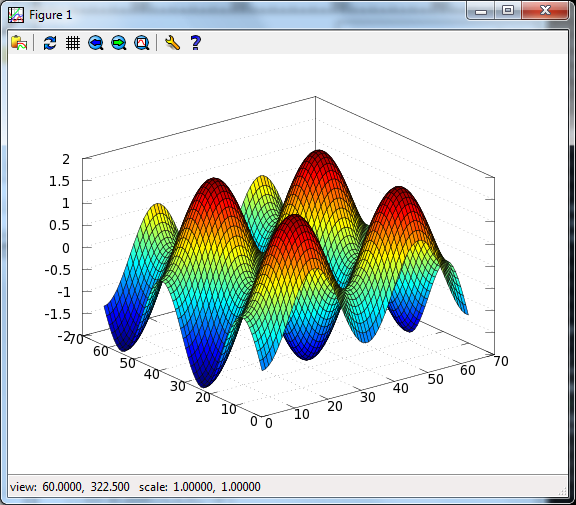This screenshot has height=505, width=576.
Task: Click the right-side axis tick label 70
Action: [x=501, y=361]
